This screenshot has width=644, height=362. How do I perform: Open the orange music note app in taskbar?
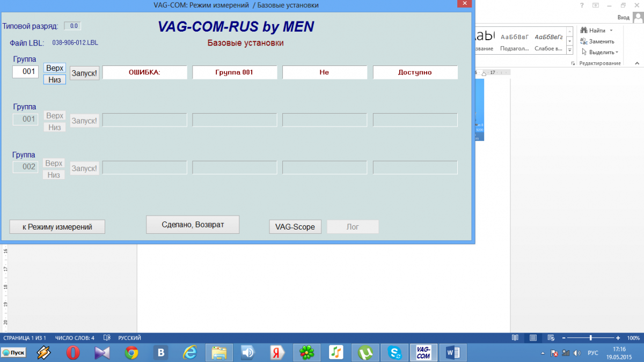[x=336, y=352]
